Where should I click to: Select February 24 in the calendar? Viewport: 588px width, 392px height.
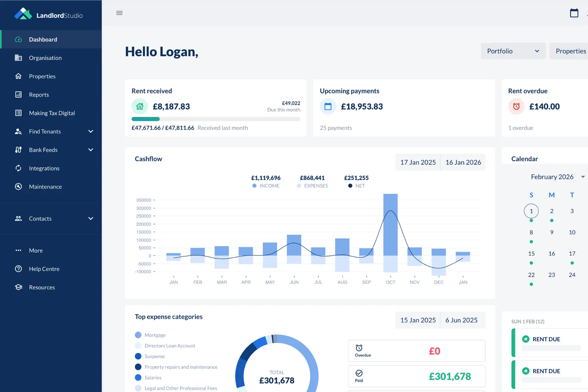(572, 275)
